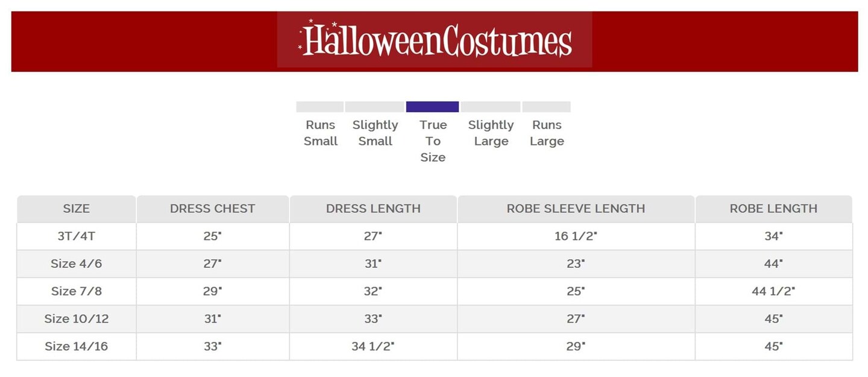
Task: Click the ROBE SLEEVE LENGTH column header
Action: click(x=576, y=209)
